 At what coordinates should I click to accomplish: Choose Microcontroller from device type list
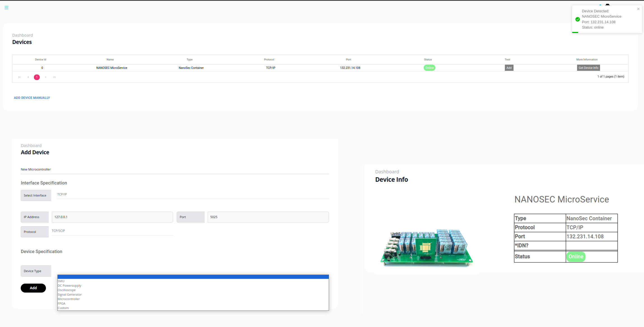[x=69, y=299]
